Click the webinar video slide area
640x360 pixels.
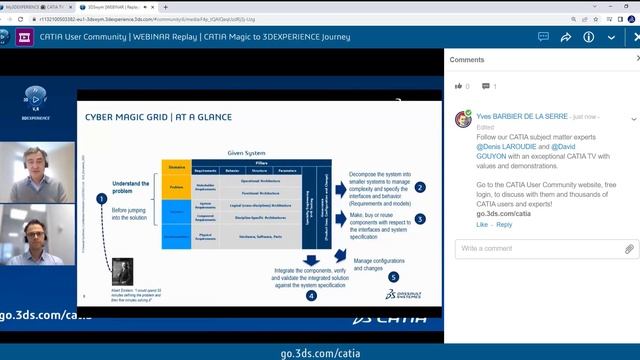point(259,203)
